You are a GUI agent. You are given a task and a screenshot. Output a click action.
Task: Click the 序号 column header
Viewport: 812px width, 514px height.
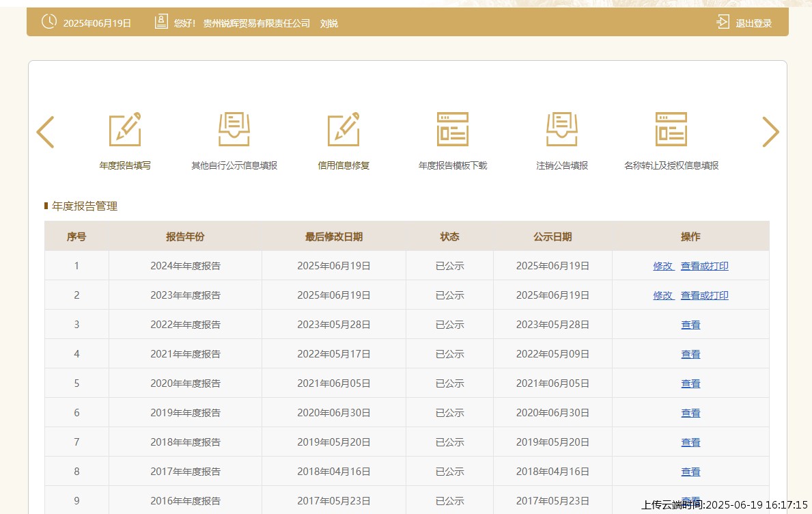[x=76, y=236]
